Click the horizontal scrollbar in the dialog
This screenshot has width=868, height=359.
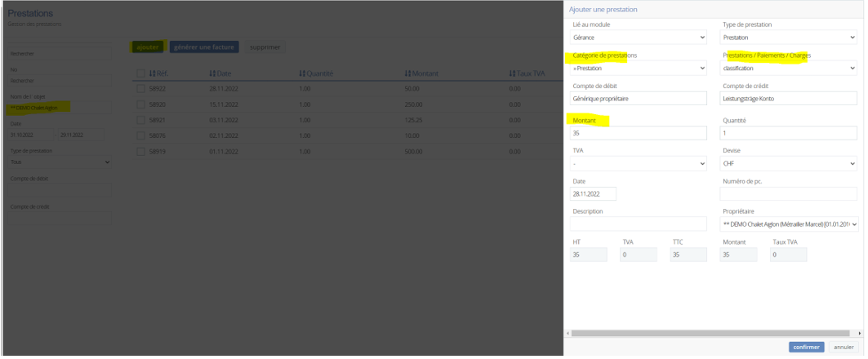pyautogui.click(x=714, y=334)
